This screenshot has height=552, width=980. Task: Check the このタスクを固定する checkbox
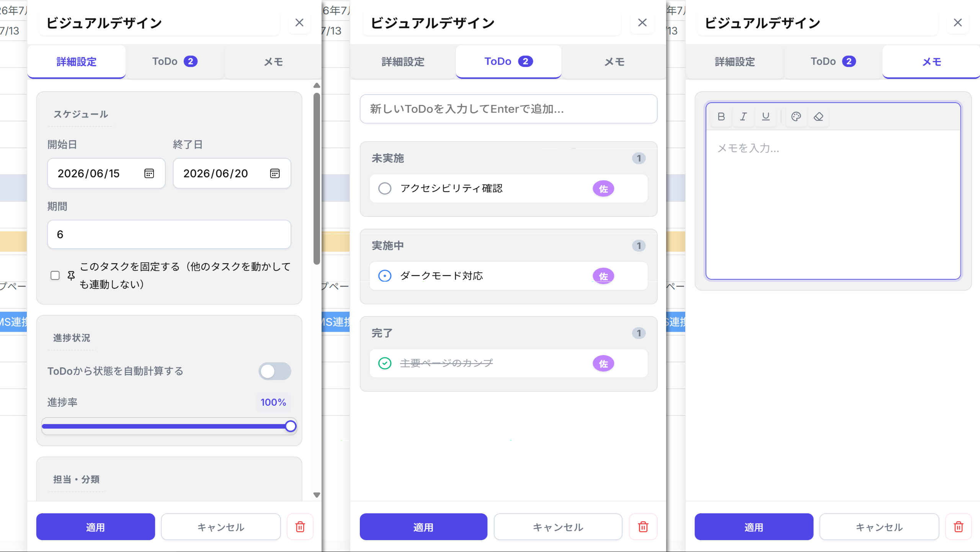(x=55, y=275)
